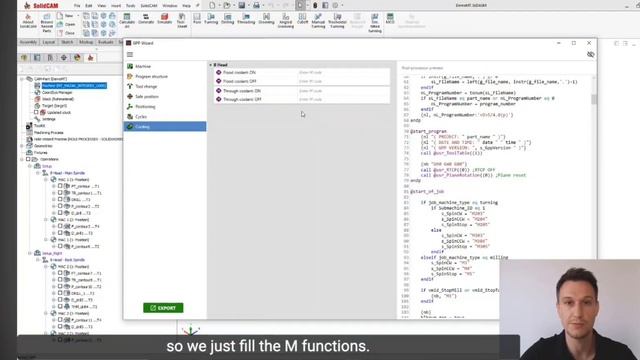640x360 pixels.
Task: Toggle the hamburger menu in GPP Wizard
Action: point(130,54)
